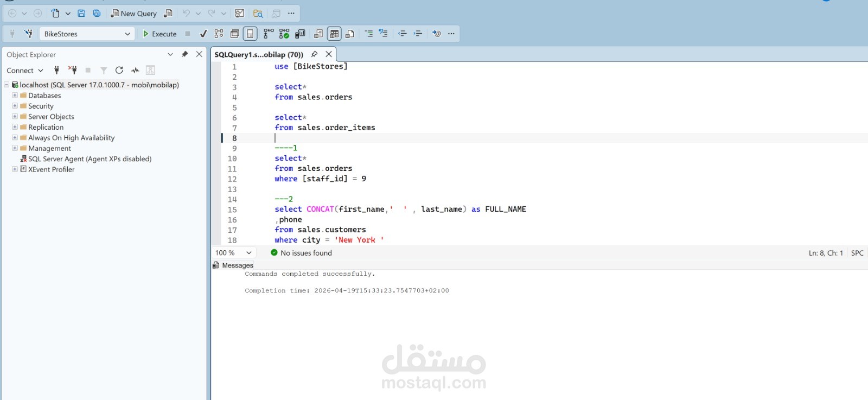Image resolution: width=868 pixels, height=400 pixels.
Task: Expand the Replication node
Action: point(15,127)
